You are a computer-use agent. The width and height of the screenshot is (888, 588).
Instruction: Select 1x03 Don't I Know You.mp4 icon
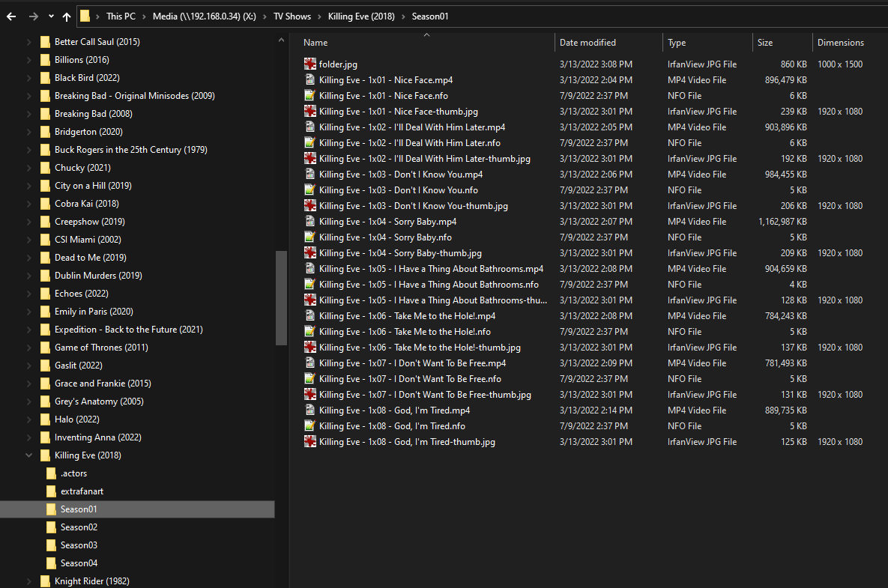pyautogui.click(x=309, y=175)
